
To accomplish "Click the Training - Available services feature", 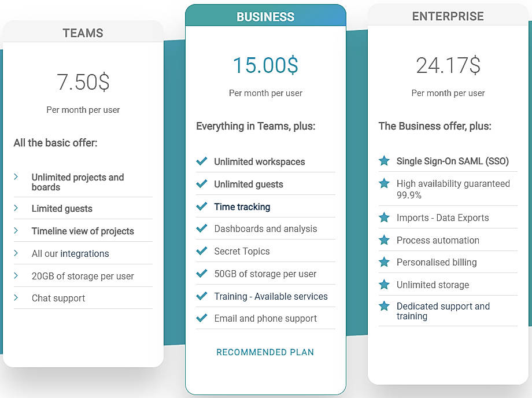I will coord(272,296).
